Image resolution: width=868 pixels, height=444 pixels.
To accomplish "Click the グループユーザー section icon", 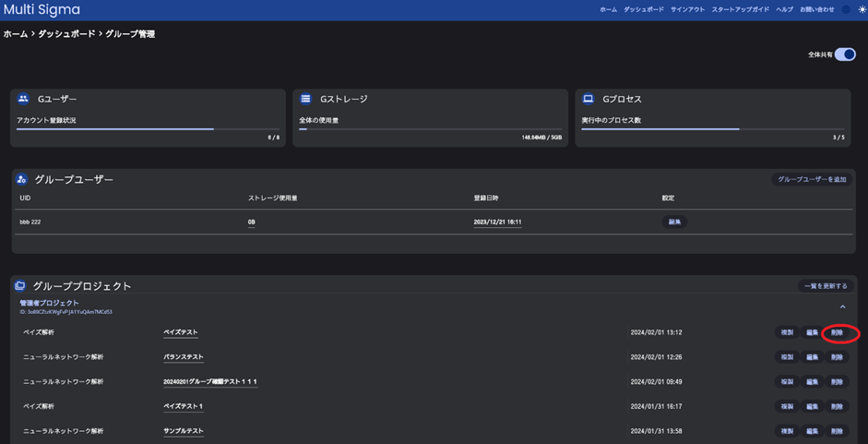I will pos(21,179).
